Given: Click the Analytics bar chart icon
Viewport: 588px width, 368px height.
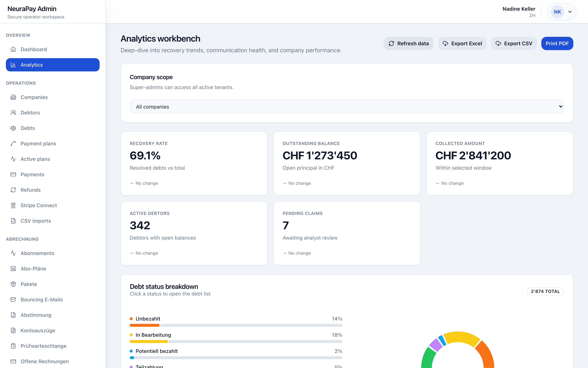Looking at the screenshot, I should click(x=13, y=65).
